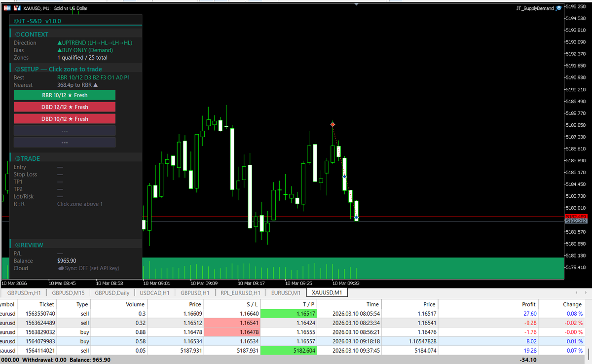Image resolution: width=592 pixels, height=364 pixels.
Task: Click the 368.4p to RBR nearest value
Action: click(77, 85)
